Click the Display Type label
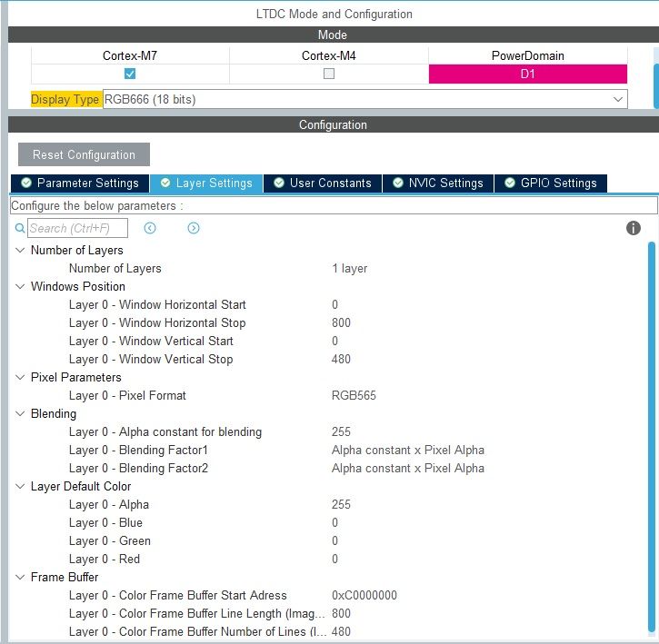The width and height of the screenshot is (659, 644). (65, 100)
